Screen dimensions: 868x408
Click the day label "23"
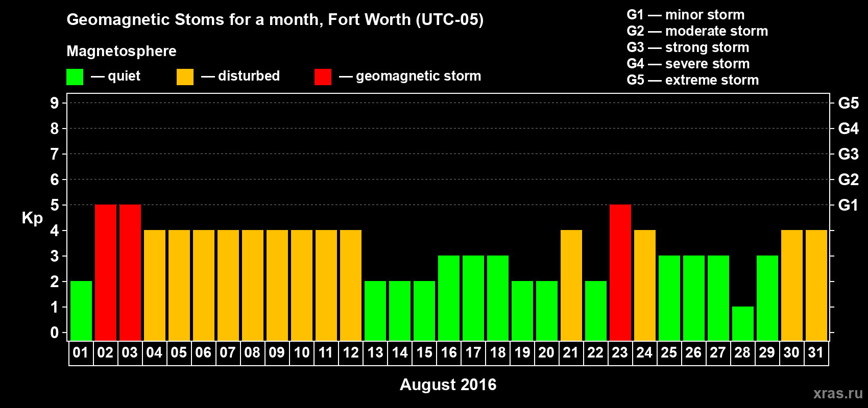click(x=620, y=352)
